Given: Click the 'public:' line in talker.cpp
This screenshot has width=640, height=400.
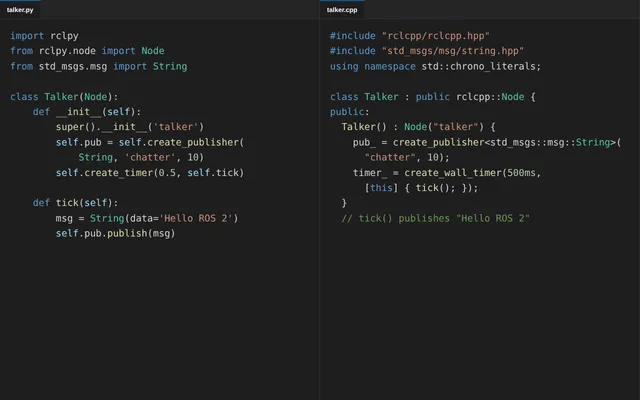Looking at the screenshot, I should click(x=350, y=112).
